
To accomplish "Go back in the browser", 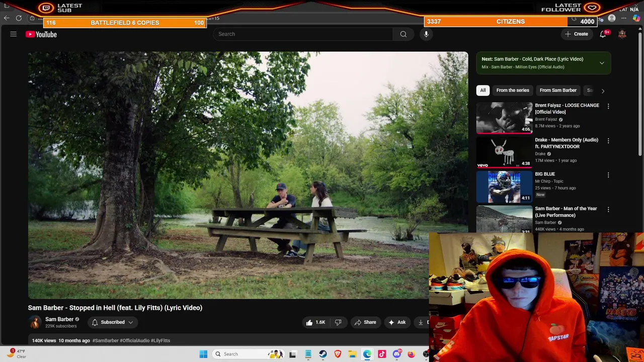I will pyautogui.click(x=7, y=18).
